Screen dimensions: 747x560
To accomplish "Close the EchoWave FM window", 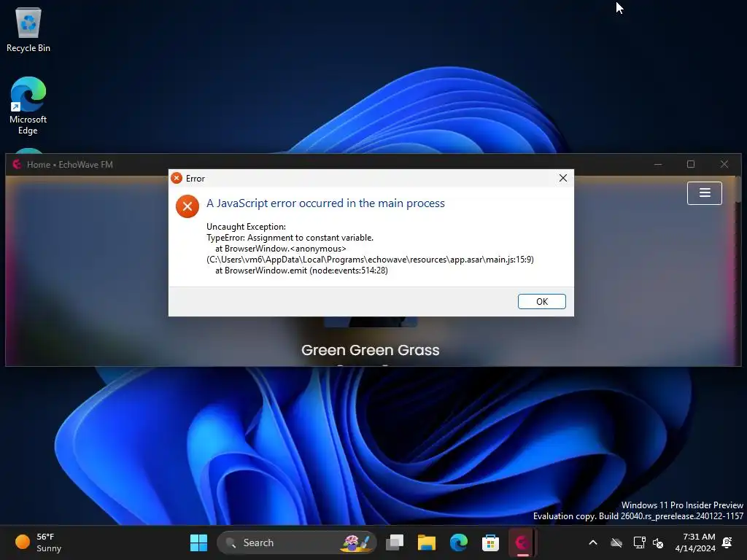I will point(724,164).
